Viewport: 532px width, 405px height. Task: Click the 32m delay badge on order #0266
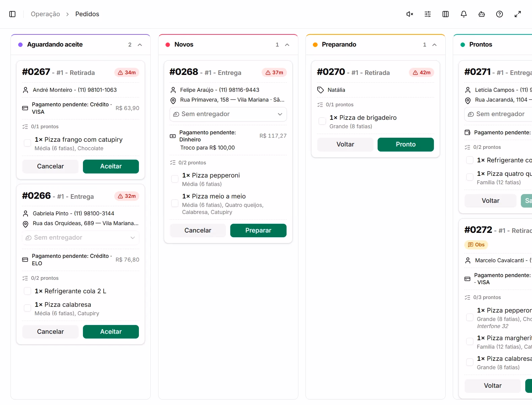pyautogui.click(x=127, y=196)
